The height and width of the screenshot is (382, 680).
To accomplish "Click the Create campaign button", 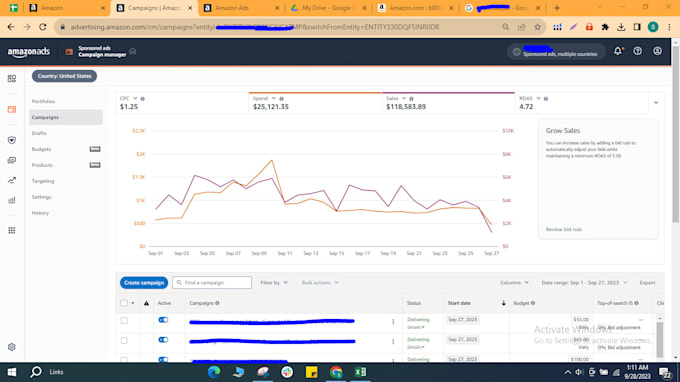I will [x=144, y=283].
